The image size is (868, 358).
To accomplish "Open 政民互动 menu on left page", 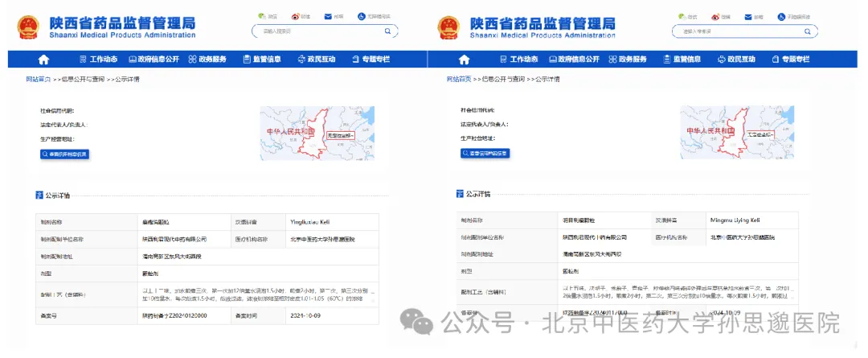I will point(317,60).
